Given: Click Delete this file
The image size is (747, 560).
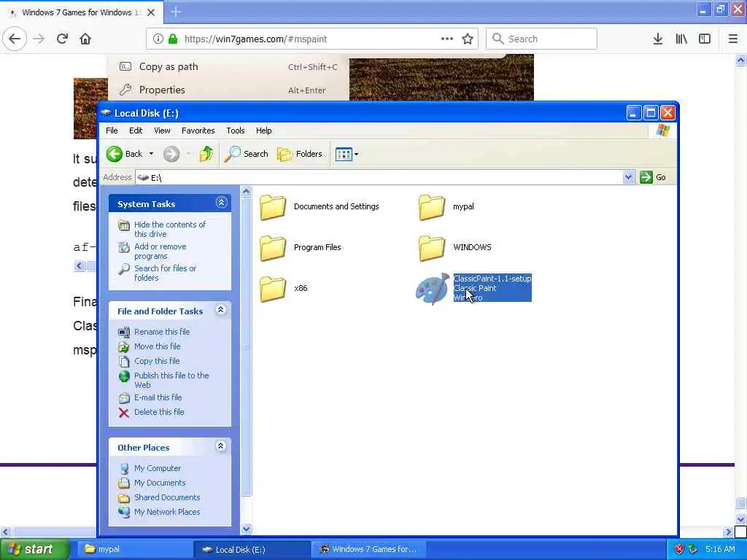Looking at the screenshot, I should pos(158,412).
